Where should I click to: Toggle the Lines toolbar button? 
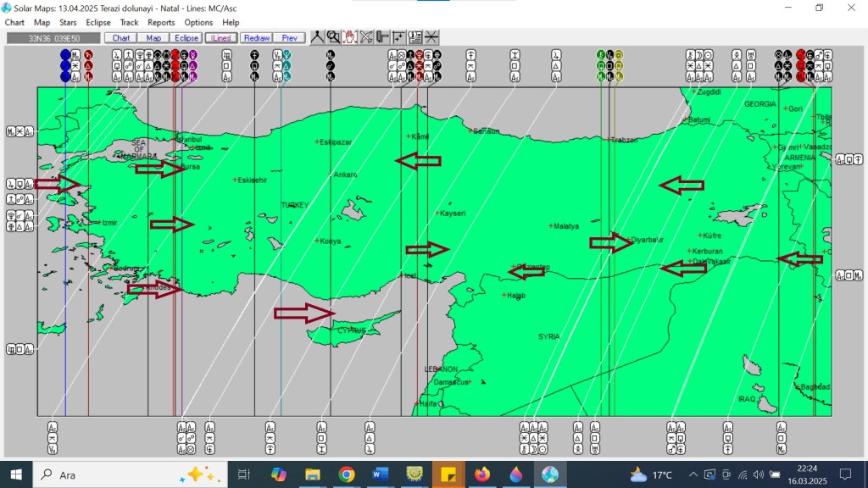pyautogui.click(x=221, y=38)
